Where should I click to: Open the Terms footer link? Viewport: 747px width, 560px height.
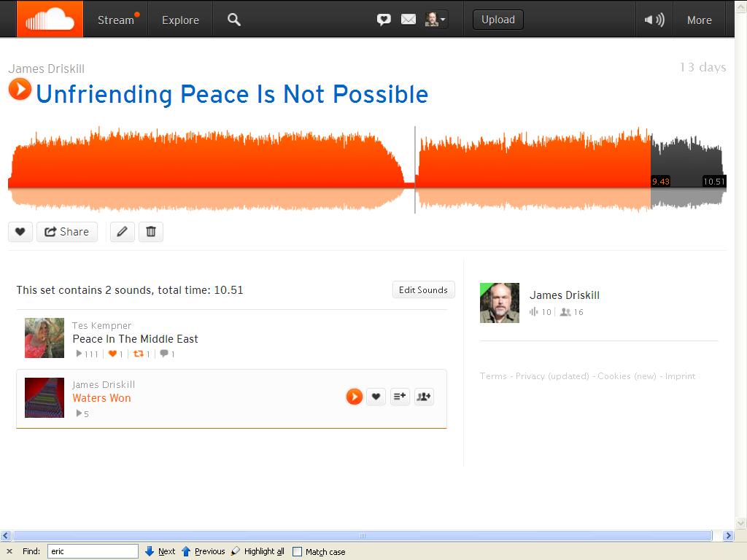click(493, 376)
